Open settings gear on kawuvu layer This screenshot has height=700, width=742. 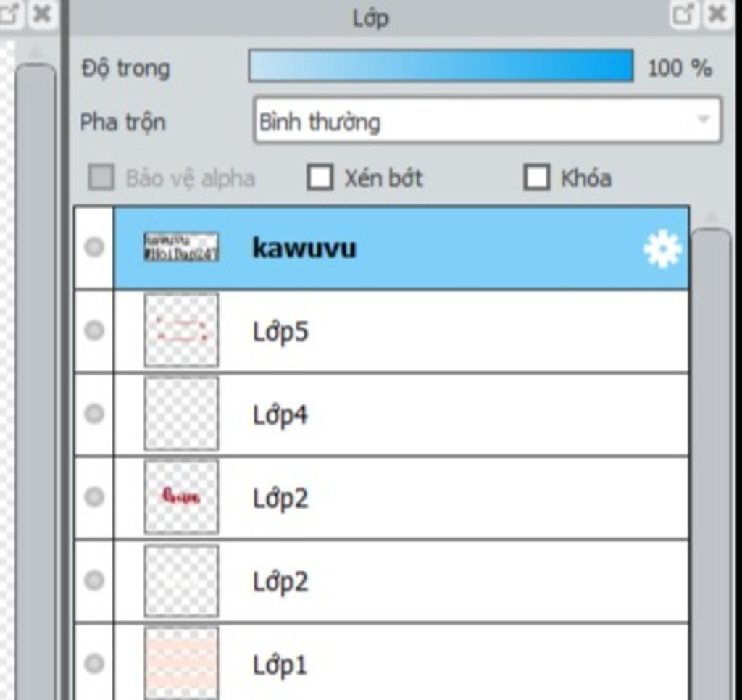tap(662, 249)
